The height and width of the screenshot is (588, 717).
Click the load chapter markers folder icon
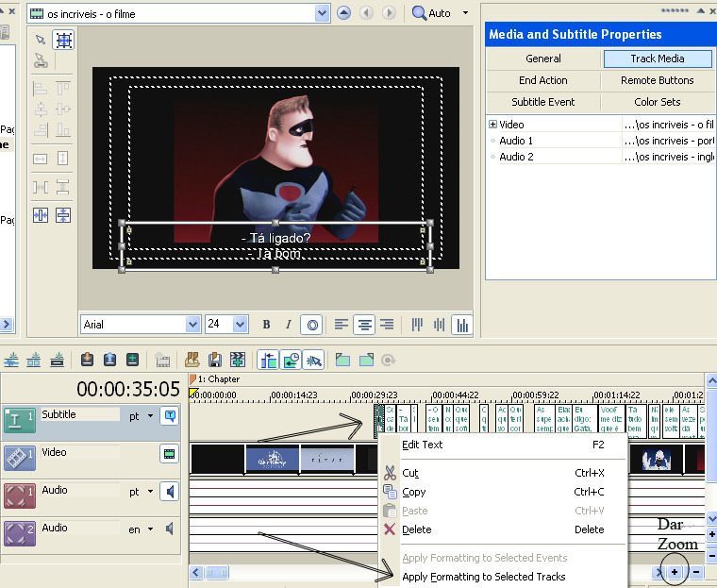[x=192, y=360]
